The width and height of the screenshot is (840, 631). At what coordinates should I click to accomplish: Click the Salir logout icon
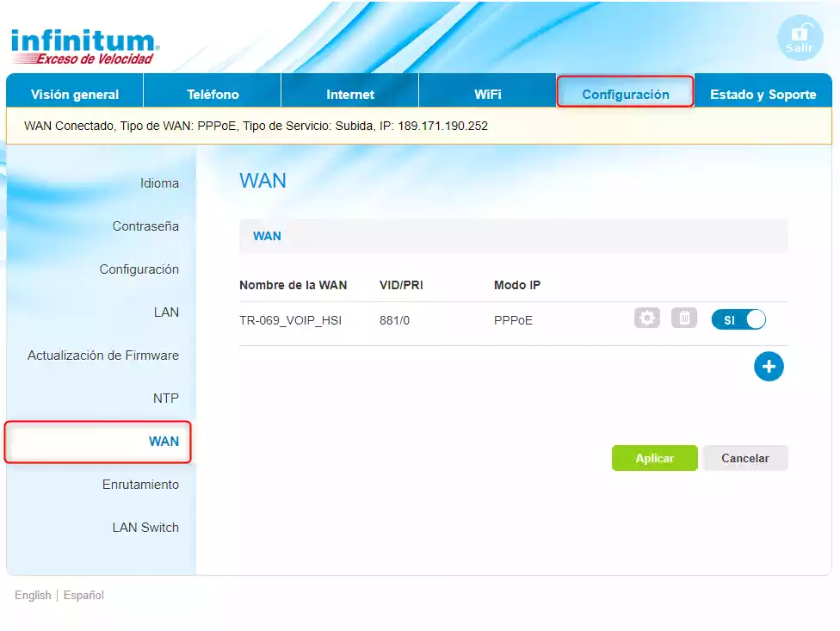(800, 39)
